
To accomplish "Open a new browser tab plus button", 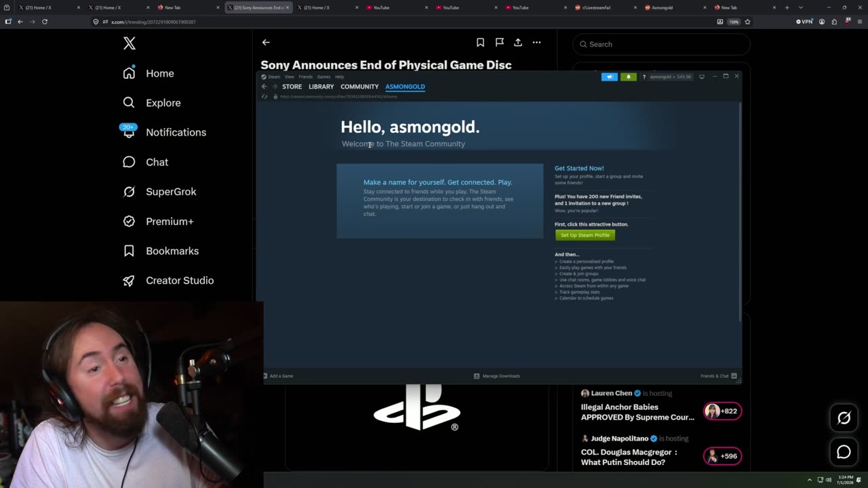I will pyautogui.click(x=787, y=7).
